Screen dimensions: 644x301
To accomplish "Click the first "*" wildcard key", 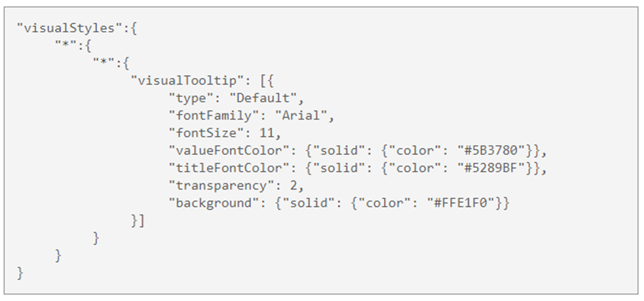I will pyautogui.click(x=66, y=46).
